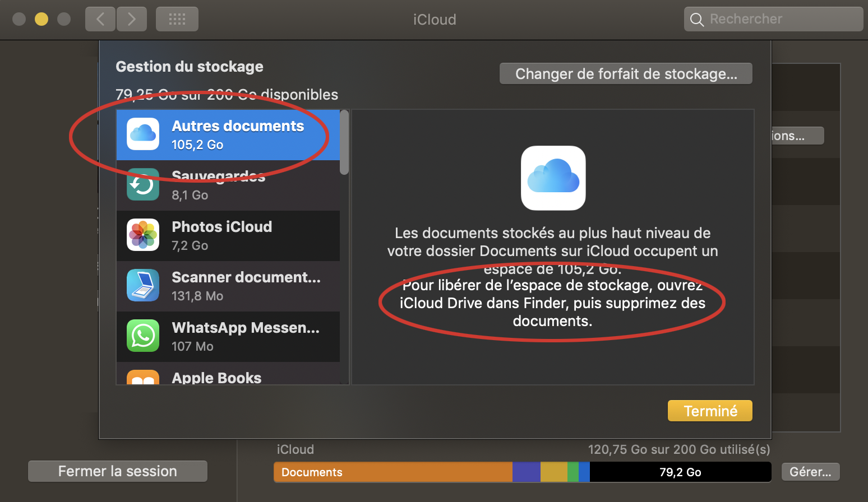The image size is (868, 502).
Task: Open Changer de forfait de stockage
Action: [x=626, y=74]
